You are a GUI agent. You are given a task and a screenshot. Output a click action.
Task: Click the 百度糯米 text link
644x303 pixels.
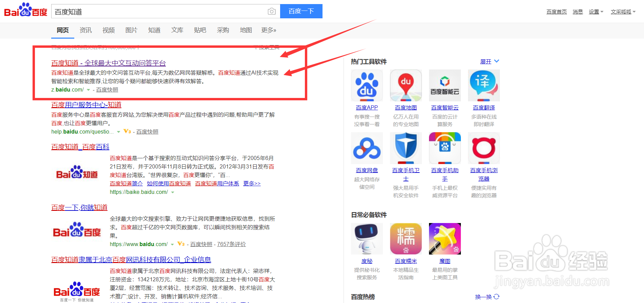click(x=406, y=261)
